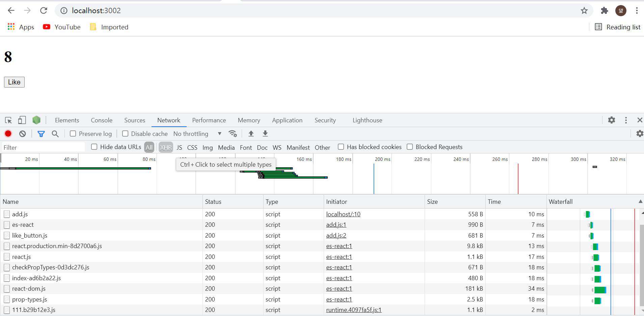Open the Chrome profile avatar
The height and width of the screenshot is (316, 644).
(x=621, y=10)
